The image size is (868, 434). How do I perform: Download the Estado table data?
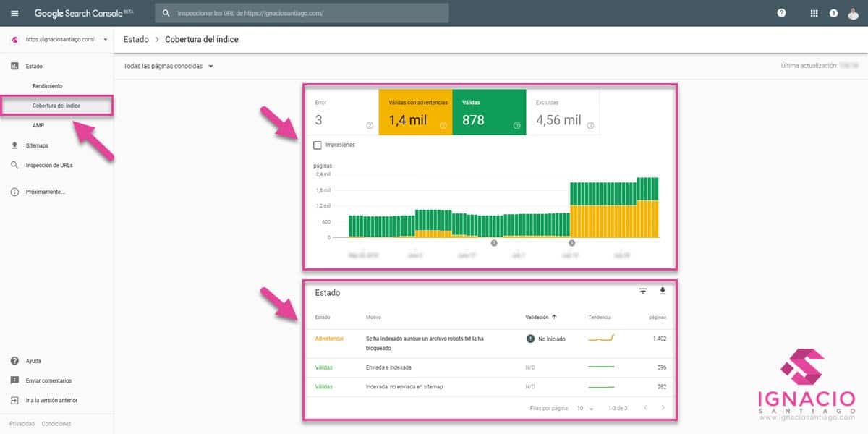[662, 291]
